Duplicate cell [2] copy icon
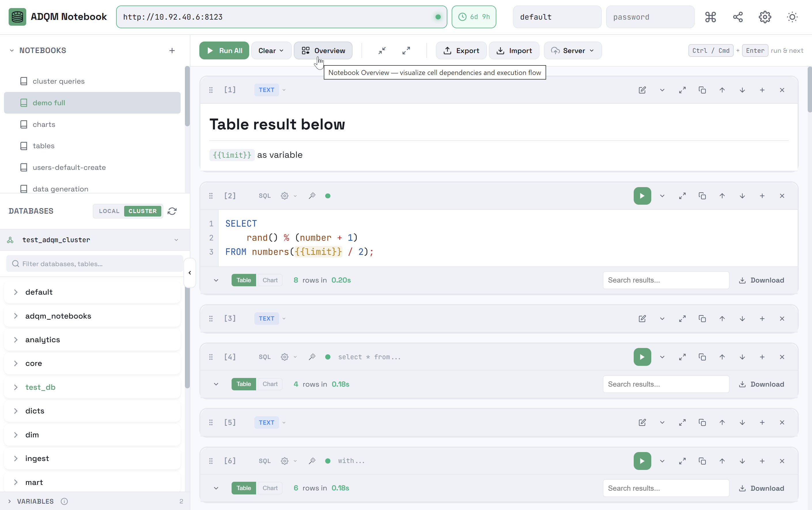The image size is (812, 510). click(x=702, y=196)
